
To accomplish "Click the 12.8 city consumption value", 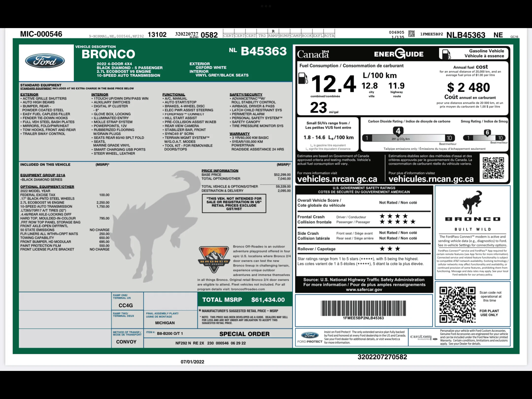I will (369, 86).
